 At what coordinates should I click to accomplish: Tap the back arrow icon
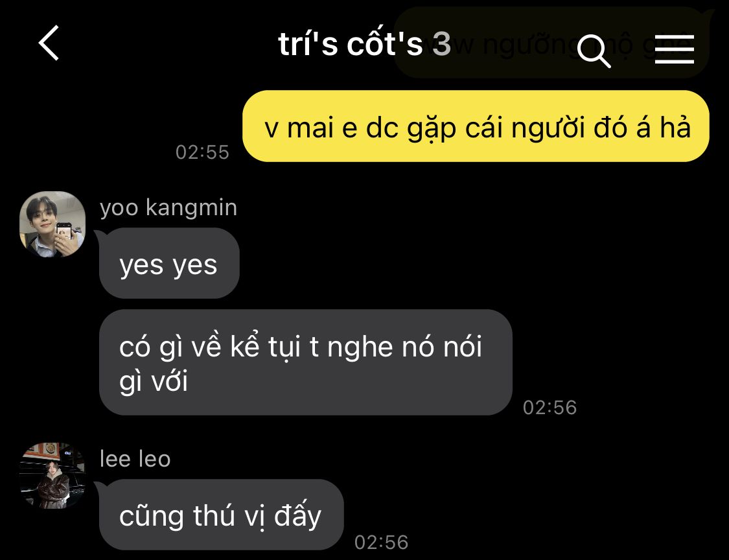(49, 43)
